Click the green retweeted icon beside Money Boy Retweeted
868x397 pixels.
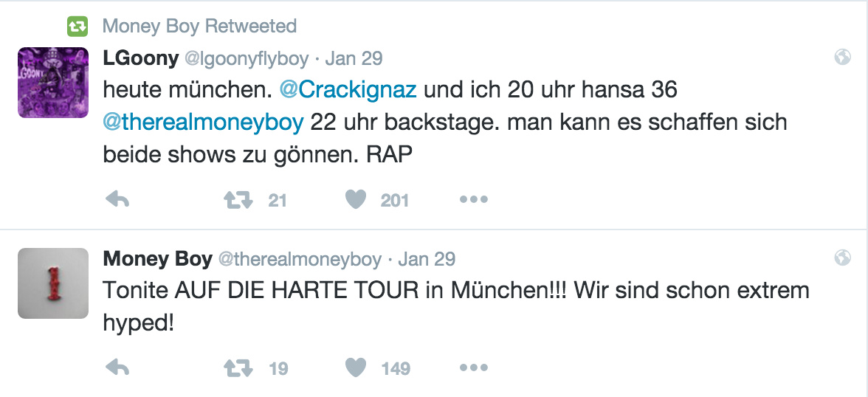pyautogui.click(x=77, y=27)
